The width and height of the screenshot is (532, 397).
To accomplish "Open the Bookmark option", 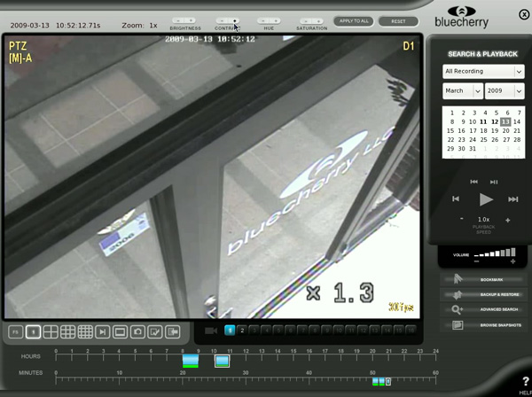I will (481, 279).
